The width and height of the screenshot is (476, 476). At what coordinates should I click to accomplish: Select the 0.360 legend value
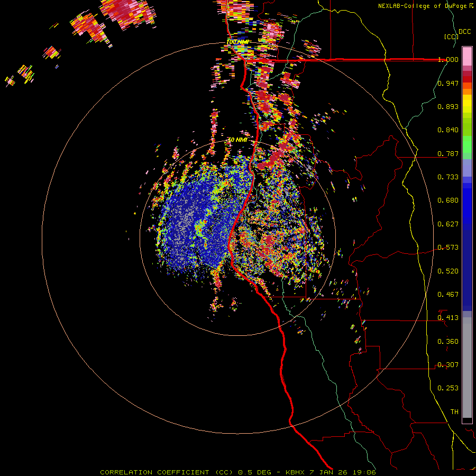click(448, 342)
